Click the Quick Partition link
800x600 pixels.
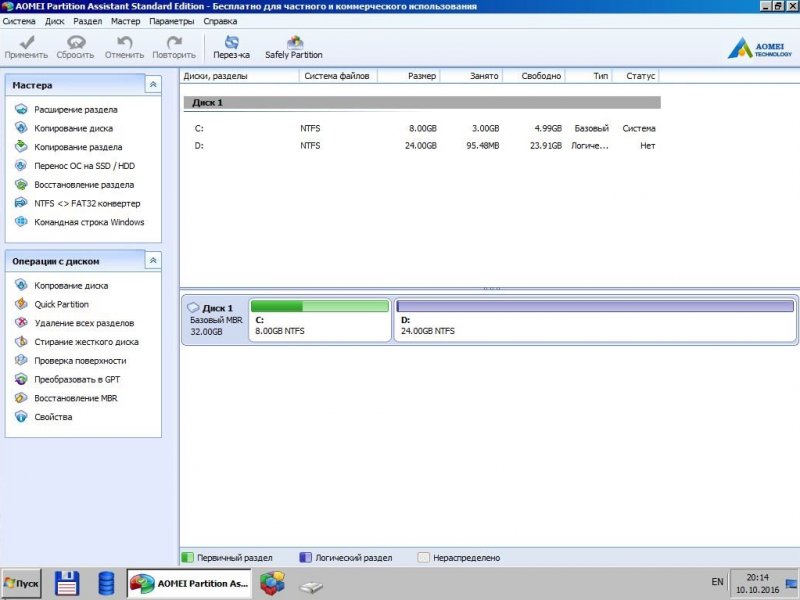click(62, 305)
